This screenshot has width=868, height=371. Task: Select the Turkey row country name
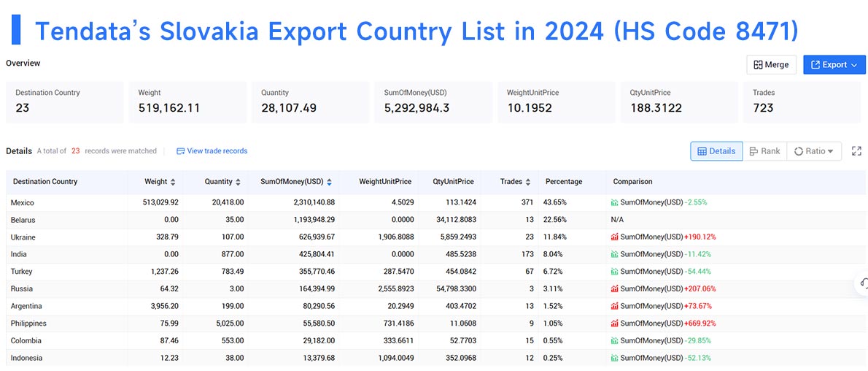point(22,271)
